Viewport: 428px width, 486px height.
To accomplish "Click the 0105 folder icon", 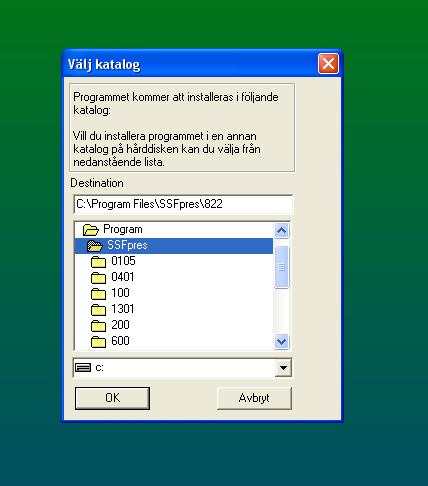I will point(98,262).
